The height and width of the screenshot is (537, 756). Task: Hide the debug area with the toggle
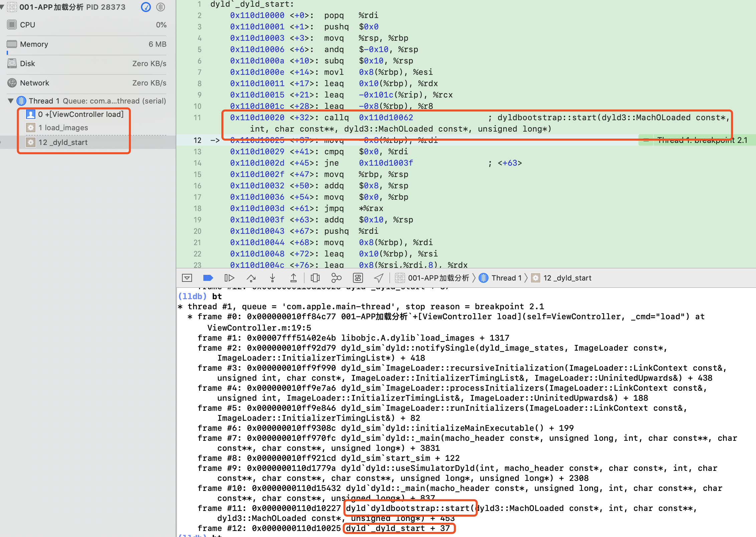click(187, 278)
